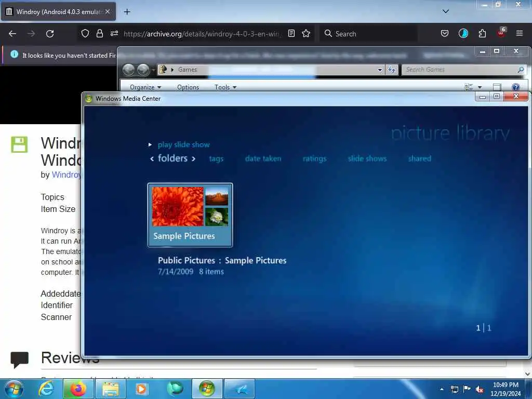Switch to the tags category
The width and height of the screenshot is (532, 399).
[x=216, y=158]
